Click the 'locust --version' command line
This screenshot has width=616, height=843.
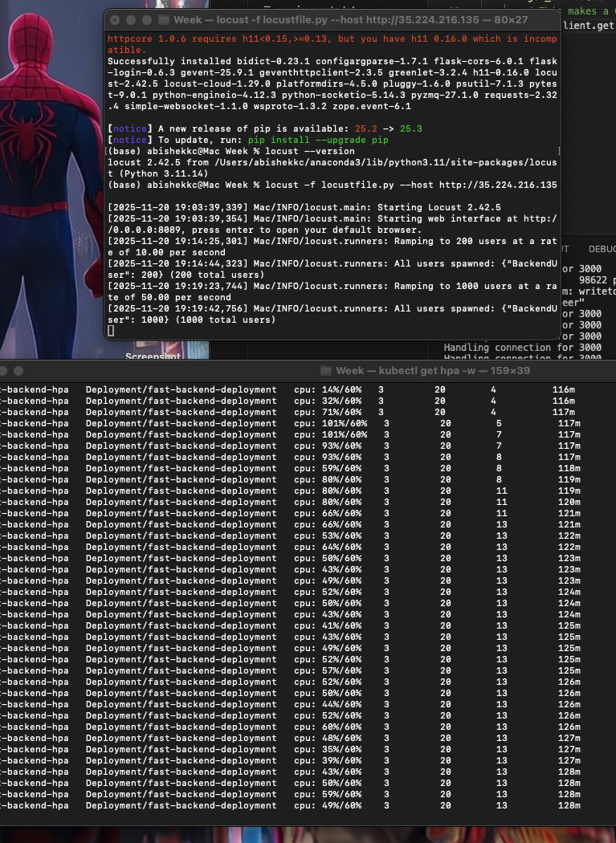(231, 151)
